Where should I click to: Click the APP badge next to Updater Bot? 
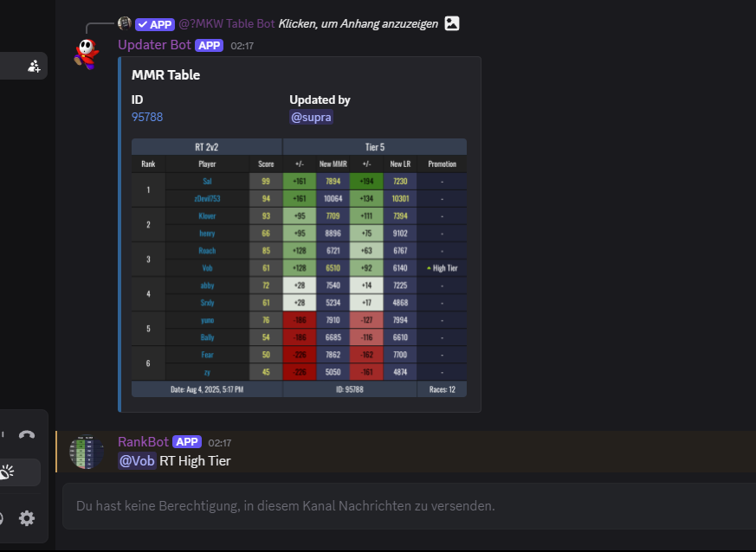point(210,45)
